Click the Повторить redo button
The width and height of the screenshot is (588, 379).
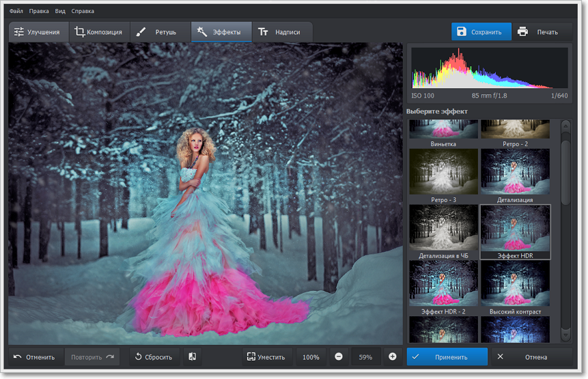(92, 357)
